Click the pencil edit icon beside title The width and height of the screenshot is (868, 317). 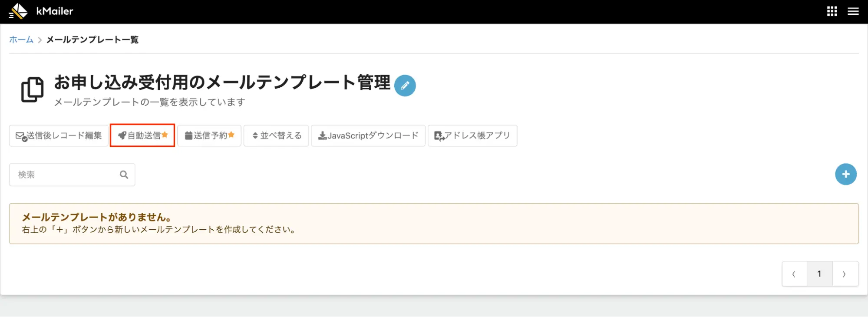pos(405,86)
